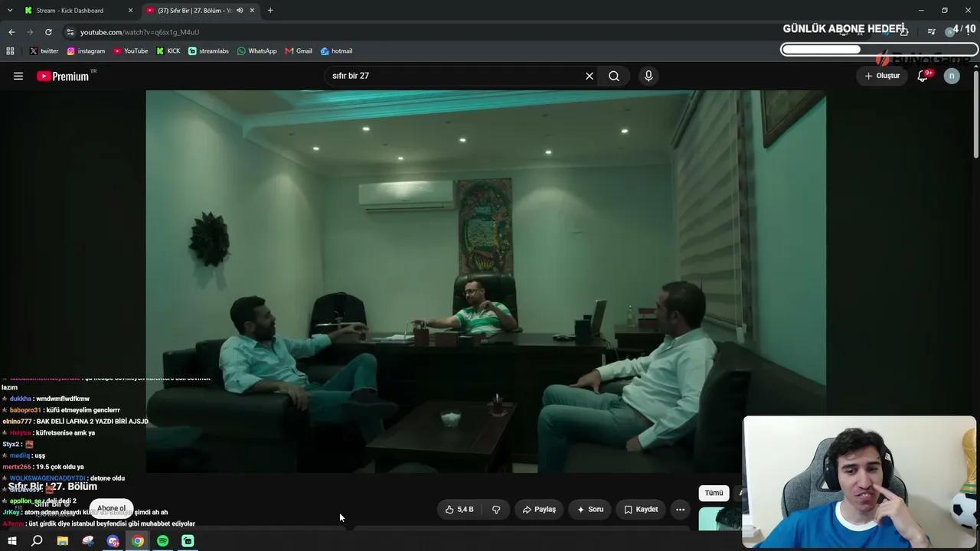Open the YouTube bookmark

[130, 51]
